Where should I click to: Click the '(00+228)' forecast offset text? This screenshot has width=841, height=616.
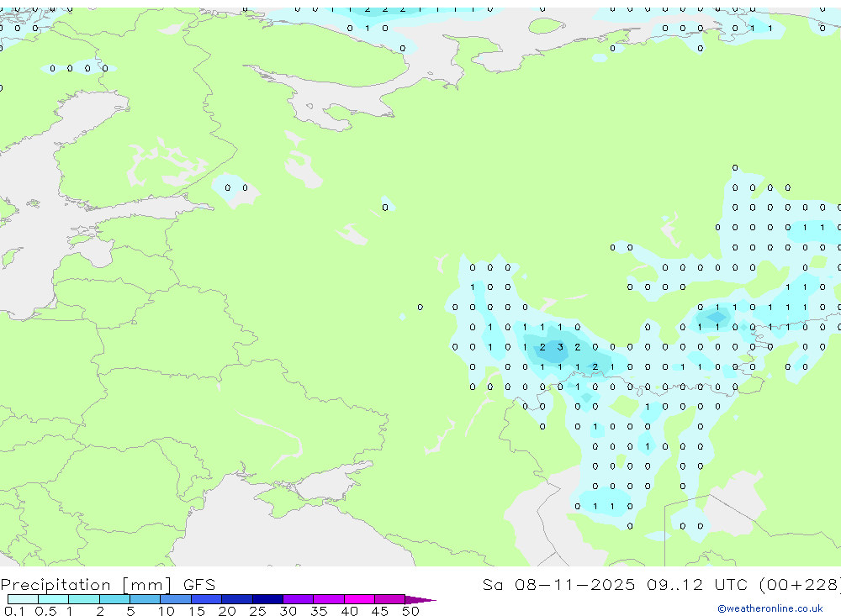[x=800, y=584]
